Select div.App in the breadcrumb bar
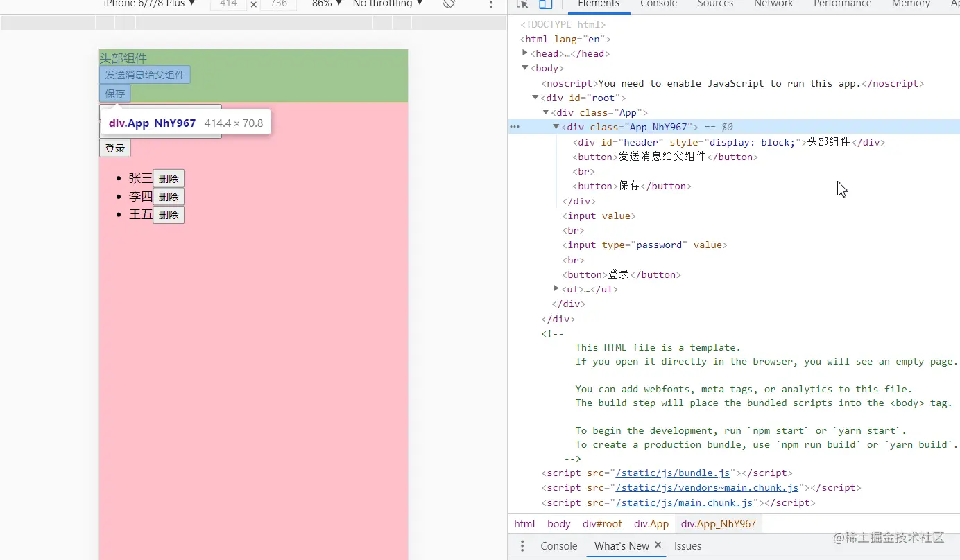Viewport: 960px width, 560px height. coord(651,524)
